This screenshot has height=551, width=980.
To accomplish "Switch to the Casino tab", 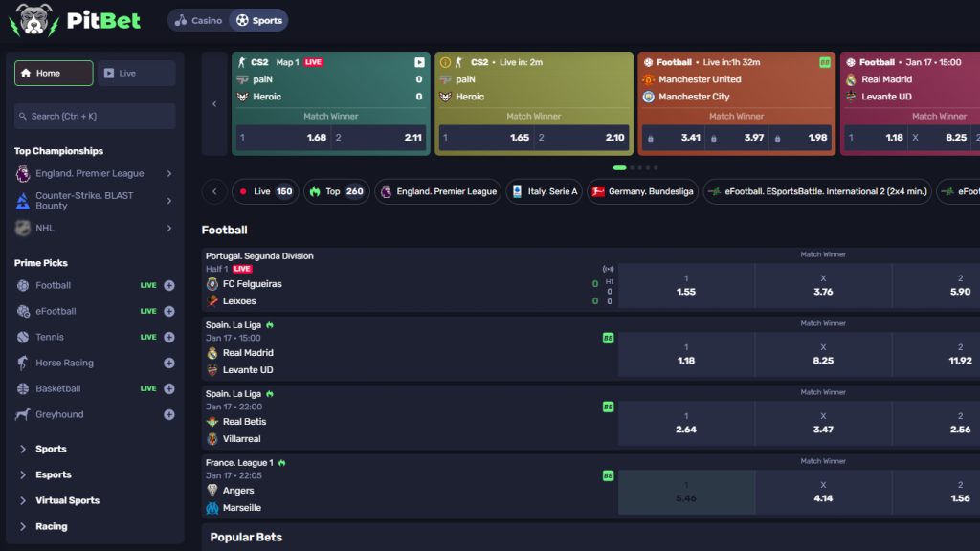I will point(198,21).
